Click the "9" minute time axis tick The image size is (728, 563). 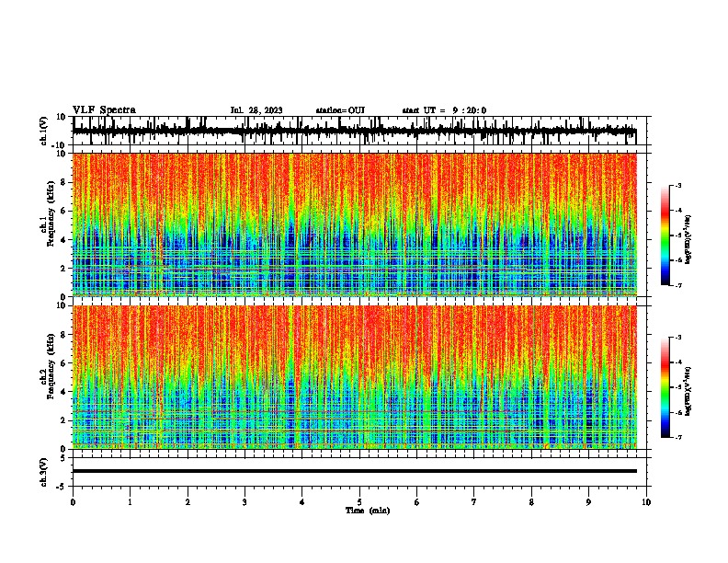tap(588, 502)
